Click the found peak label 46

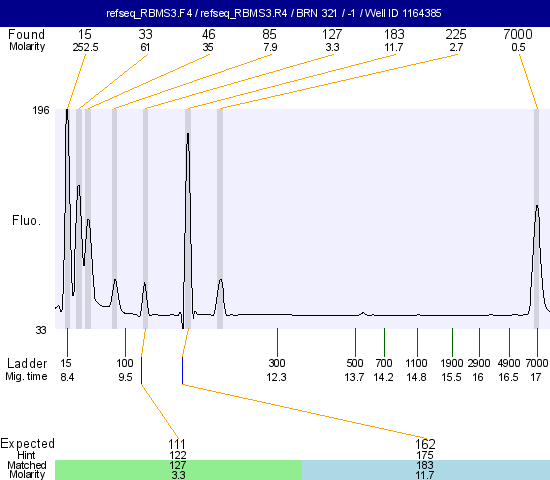click(x=208, y=34)
